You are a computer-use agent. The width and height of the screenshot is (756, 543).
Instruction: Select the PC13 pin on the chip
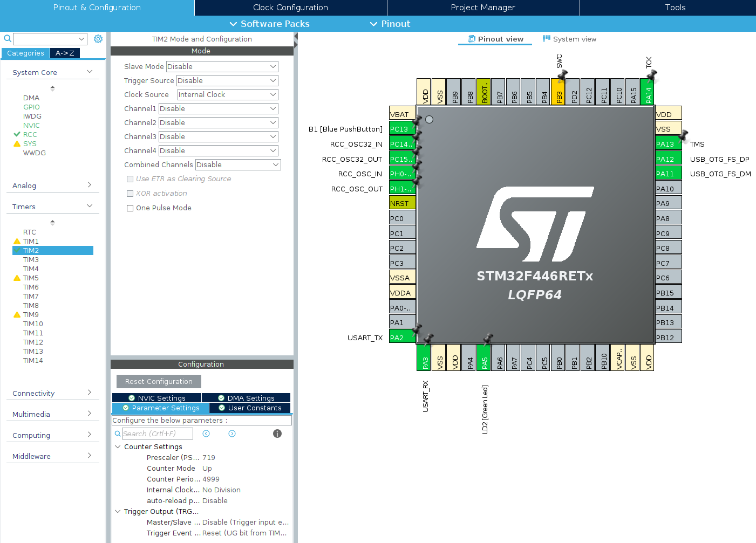[x=402, y=129]
